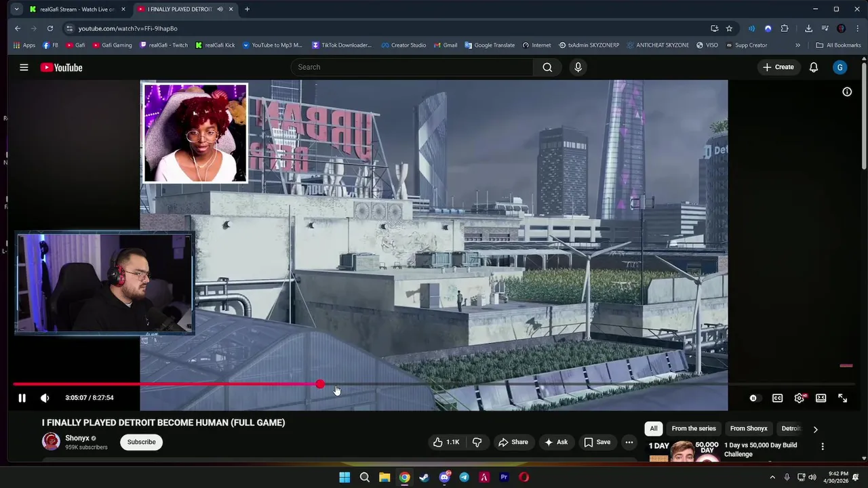868x488 pixels.
Task: Open a new browser tab
Action: pyautogui.click(x=247, y=9)
